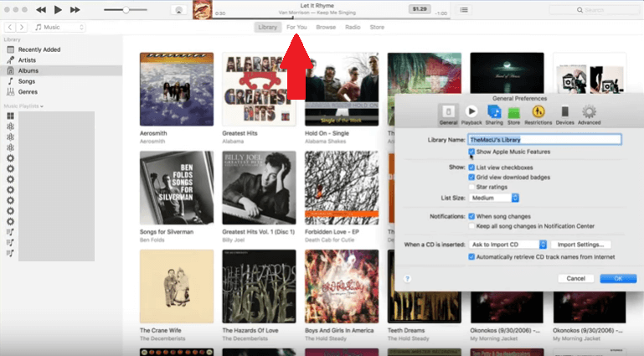Open the AirPlay output icon
This screenshot has height=356, width=644.
pos(178,10)
